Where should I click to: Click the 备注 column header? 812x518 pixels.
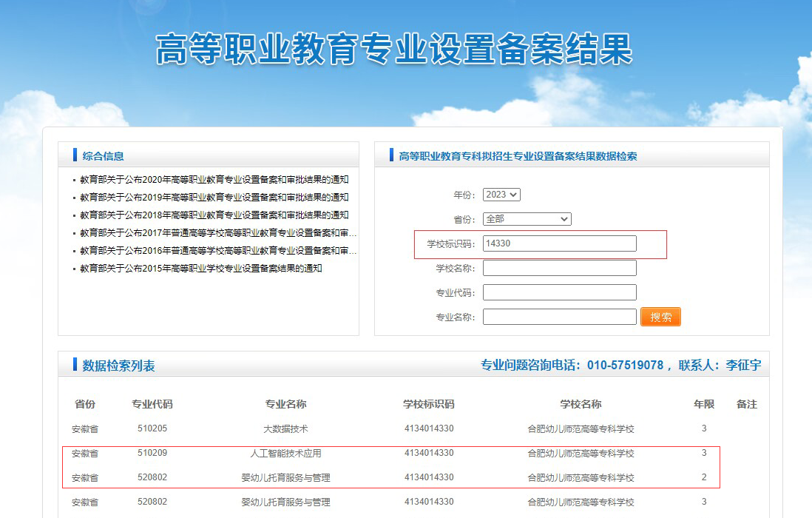coord(747,404)
